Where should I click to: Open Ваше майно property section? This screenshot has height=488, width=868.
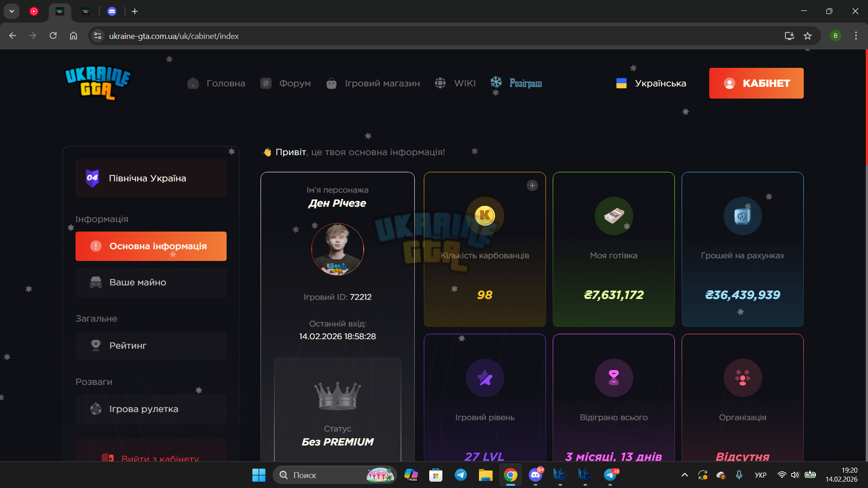click(151, 282)
